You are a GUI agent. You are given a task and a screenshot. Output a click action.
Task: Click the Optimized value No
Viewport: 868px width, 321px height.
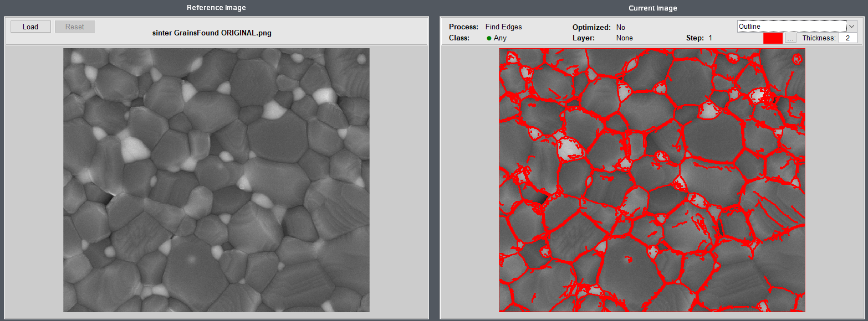[620, 27]
